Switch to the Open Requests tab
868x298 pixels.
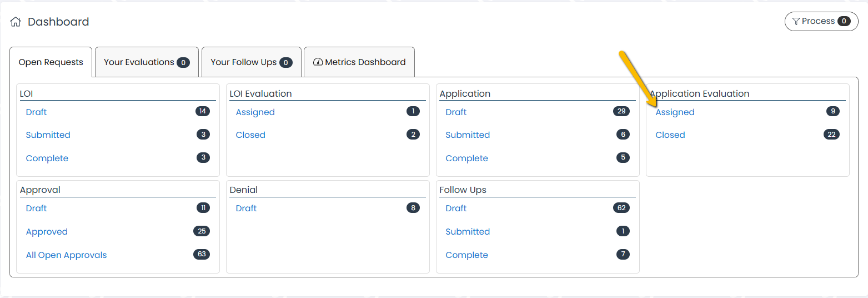[x=51, y=62]
